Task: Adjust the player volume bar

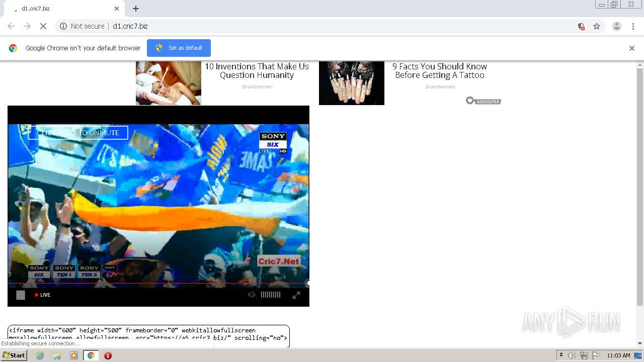Action: click(271, 295)
